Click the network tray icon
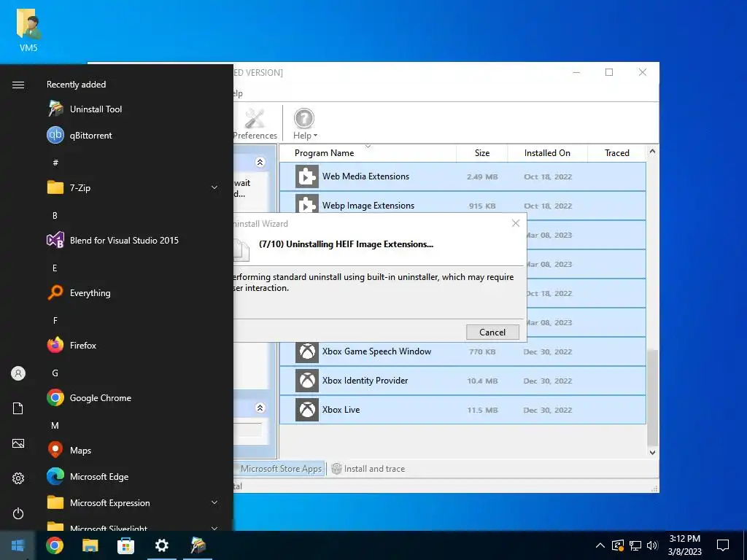Screen dimensions: 747x560 [635, 545]
